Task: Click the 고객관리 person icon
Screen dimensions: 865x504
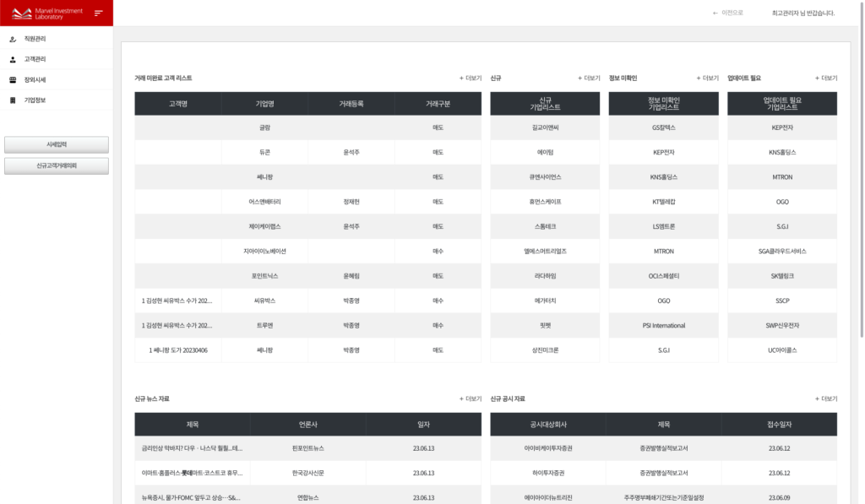Action: (x=13, y=59)
